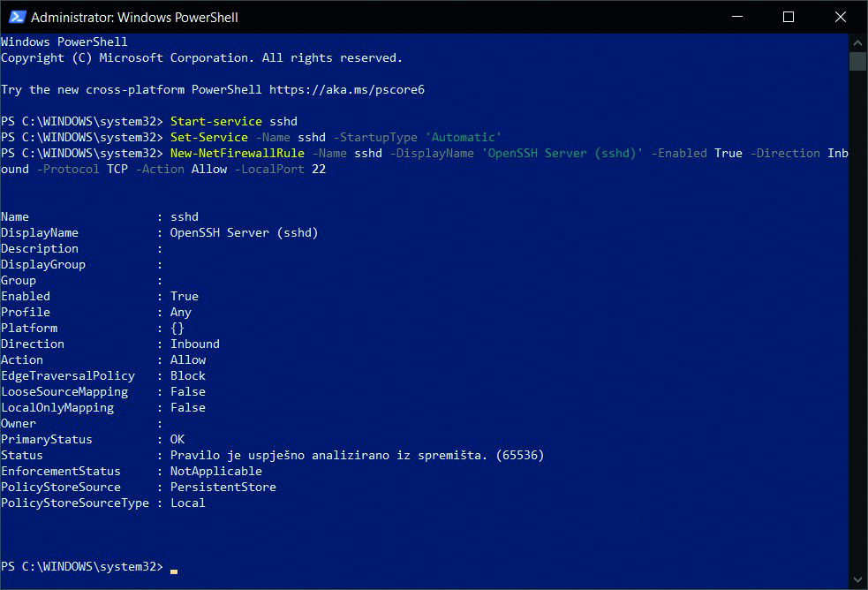Image resolution: width=868 pixels, height=590 pixels.
Task: Click the vertical scrollbar thumb
Action: [857, 61]
